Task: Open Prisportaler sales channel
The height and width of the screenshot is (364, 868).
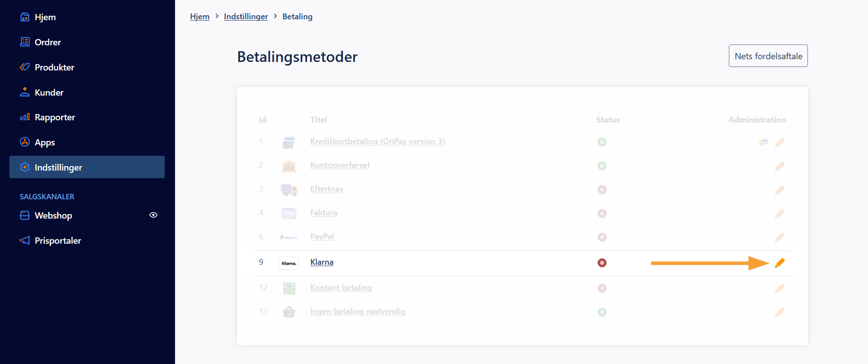Action: 58,241
